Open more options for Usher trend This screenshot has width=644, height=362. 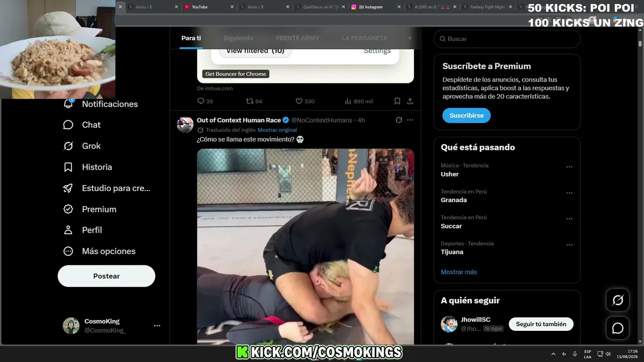coord(570,167)
